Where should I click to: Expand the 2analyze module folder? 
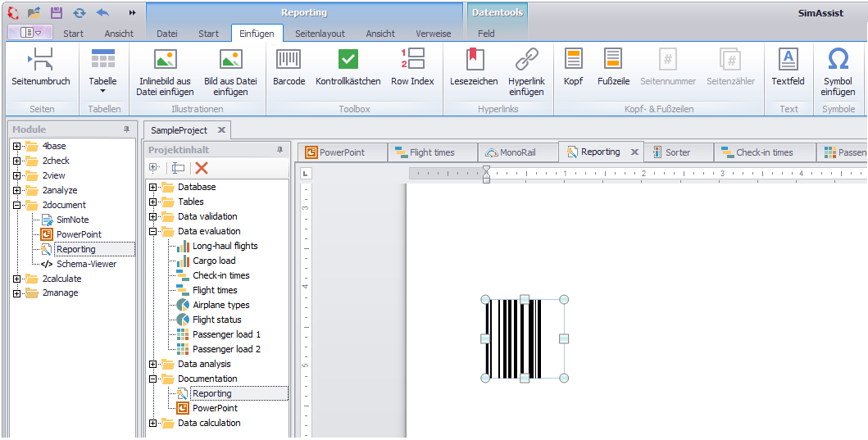tap(16, 190)
